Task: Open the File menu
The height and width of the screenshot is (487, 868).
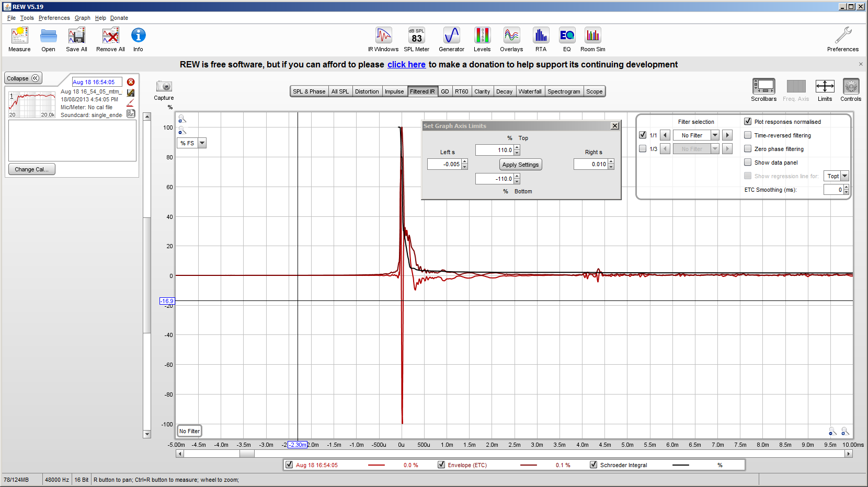Action: (12, 18)
